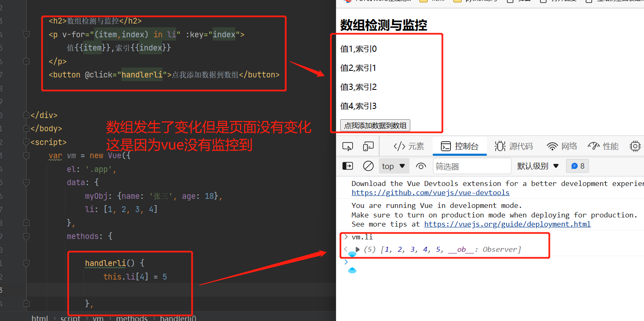The width and height of the screenshot is (644, 321).
Task: Click the @click="handlerli" button code line
Action: pos(164,75)
